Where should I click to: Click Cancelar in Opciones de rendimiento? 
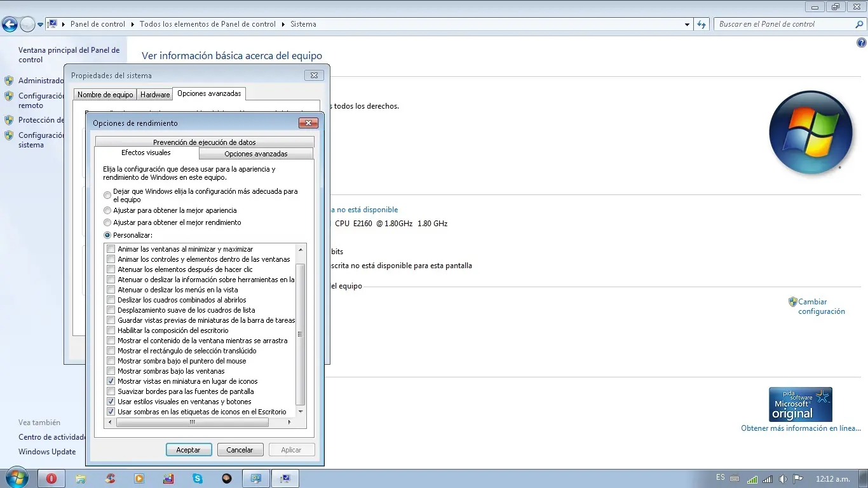(240, 450)
